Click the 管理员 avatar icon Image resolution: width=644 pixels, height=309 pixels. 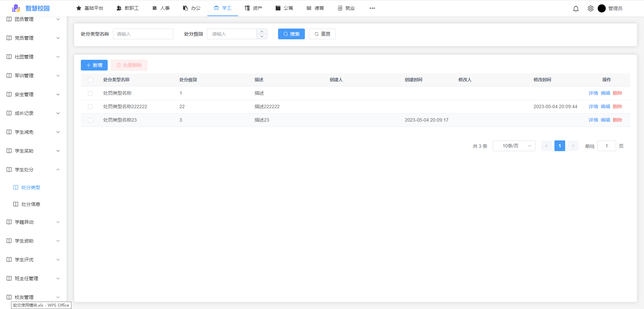[x=602, y=8]
